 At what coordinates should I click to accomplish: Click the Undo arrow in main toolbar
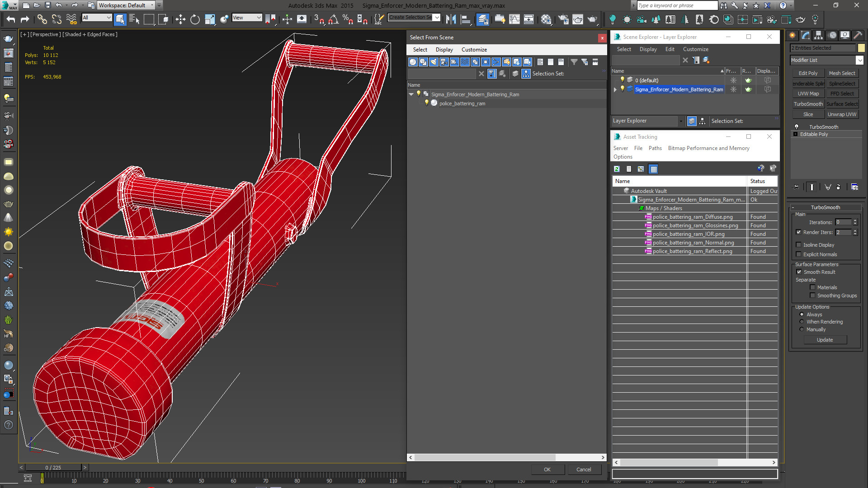coord(10,19)
